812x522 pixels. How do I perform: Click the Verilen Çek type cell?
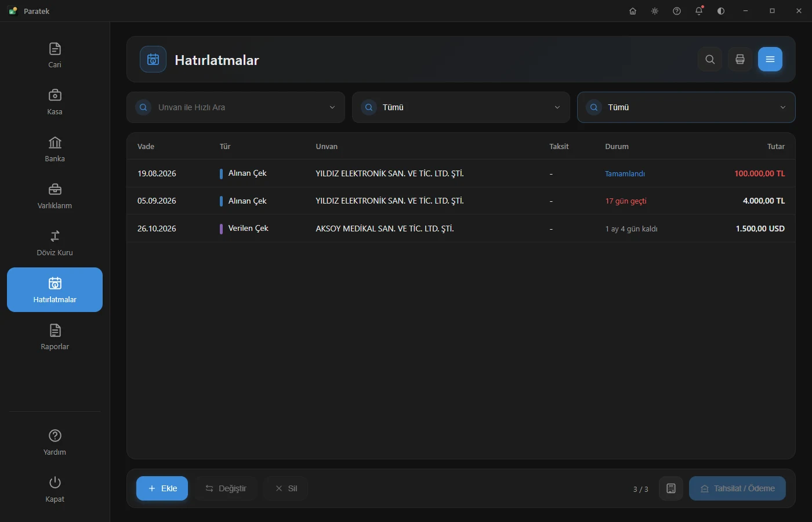[x=248, y=229]
